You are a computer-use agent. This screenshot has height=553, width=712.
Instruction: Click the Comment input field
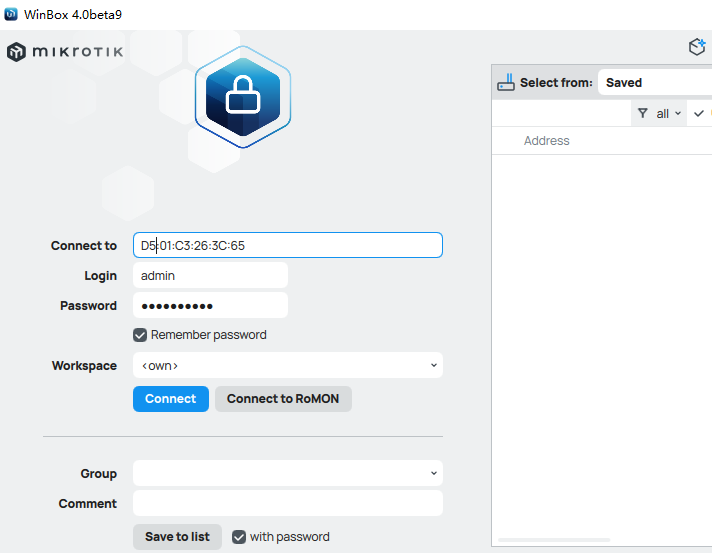[288, 504]
